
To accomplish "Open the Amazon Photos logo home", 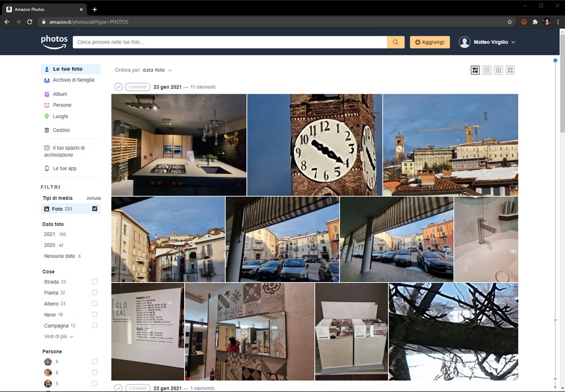I will click(54, 42).
